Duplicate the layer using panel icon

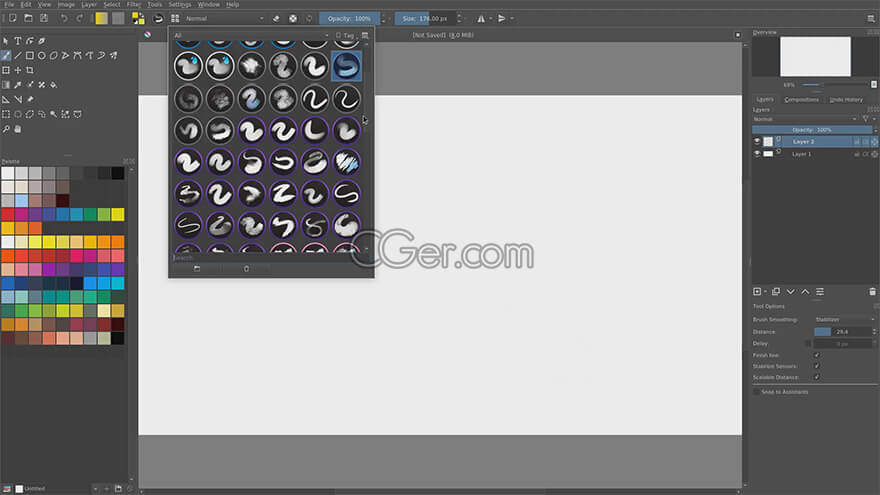776,292
